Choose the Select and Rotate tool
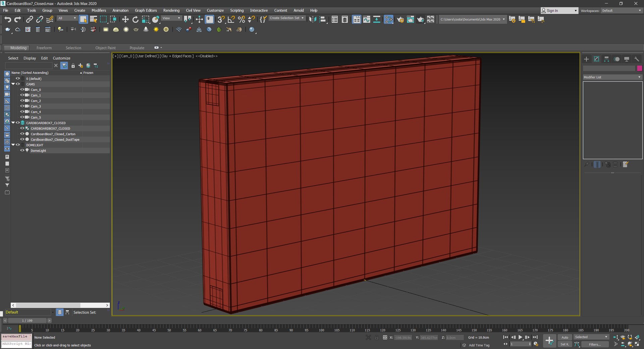 pyautogui.click(x=135, y=19)
